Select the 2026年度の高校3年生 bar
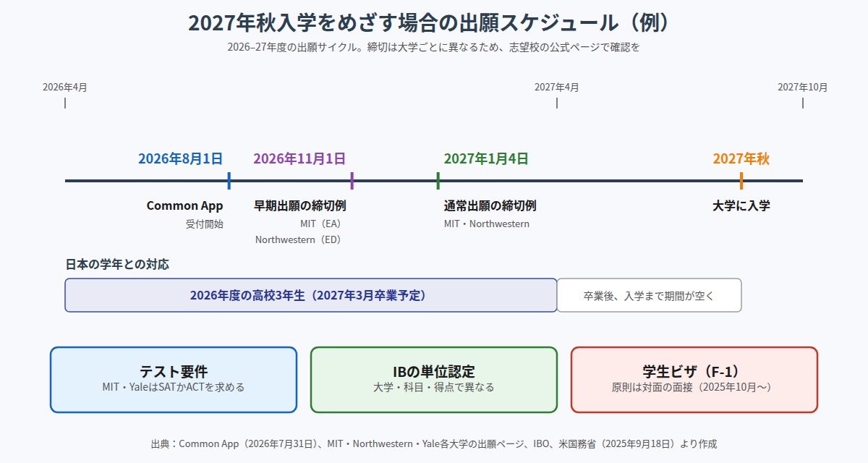This screenshot has height=463, width=868. tap(311, 295)
